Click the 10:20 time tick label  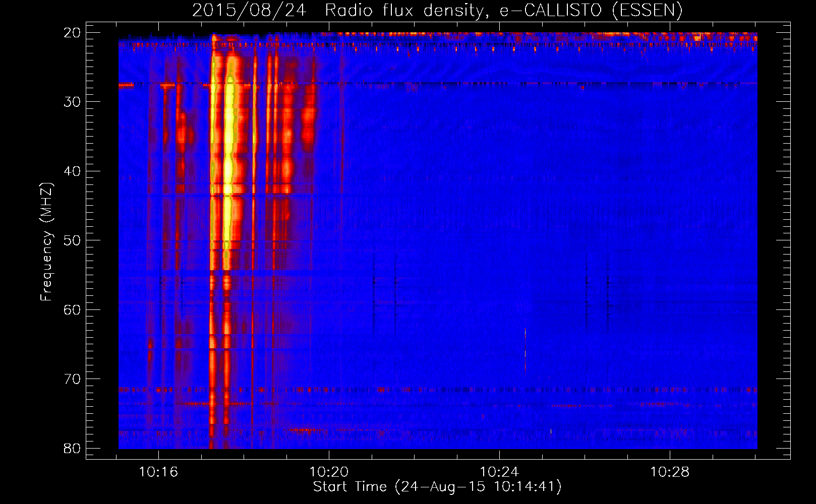[x=329, y=472]
